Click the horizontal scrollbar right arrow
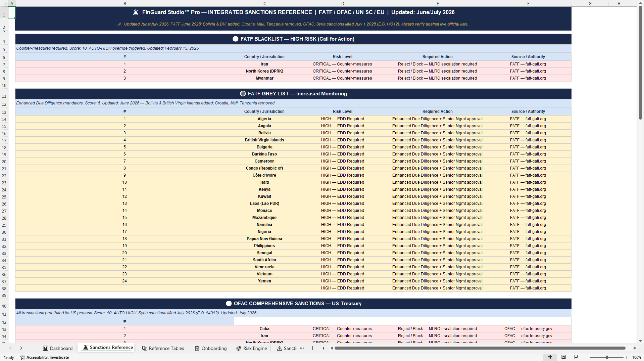 (635, 348)
